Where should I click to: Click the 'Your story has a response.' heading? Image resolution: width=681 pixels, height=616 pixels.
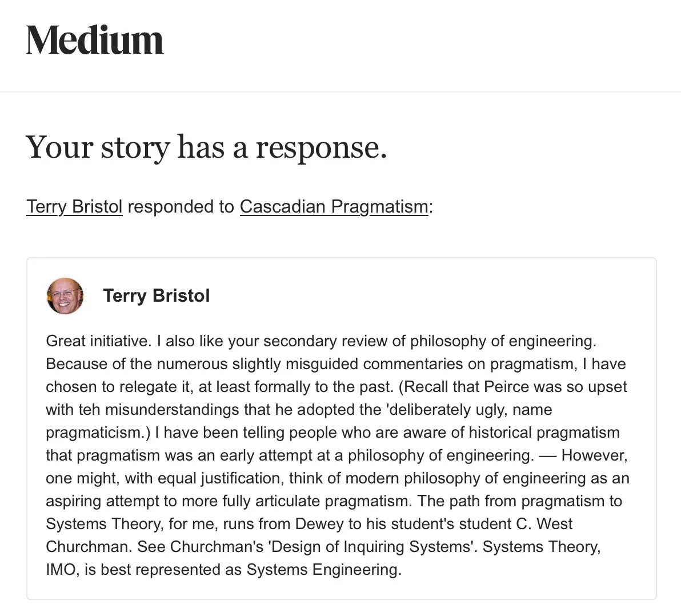207,147
